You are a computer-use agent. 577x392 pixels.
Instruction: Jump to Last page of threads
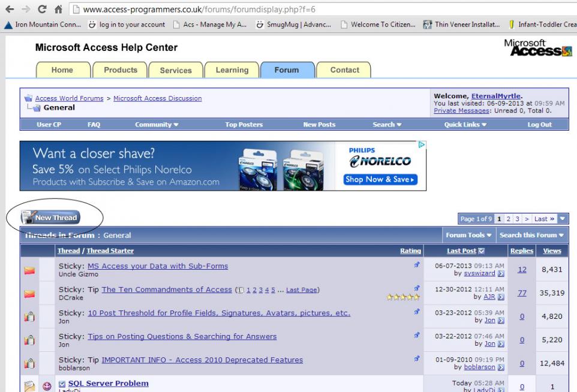click(x=544, y=219)
